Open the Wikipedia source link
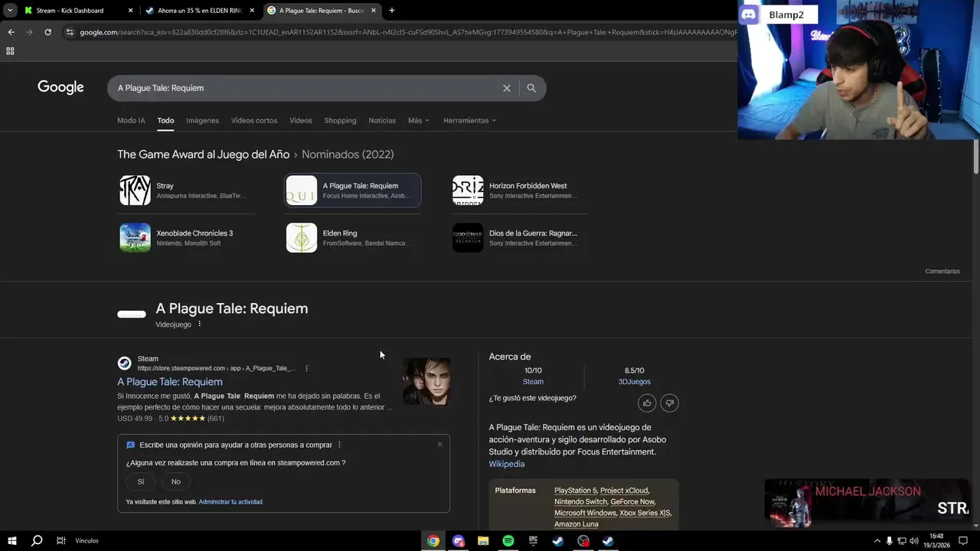This screenshot has height=551, width=980. click(x=507, y=464)
